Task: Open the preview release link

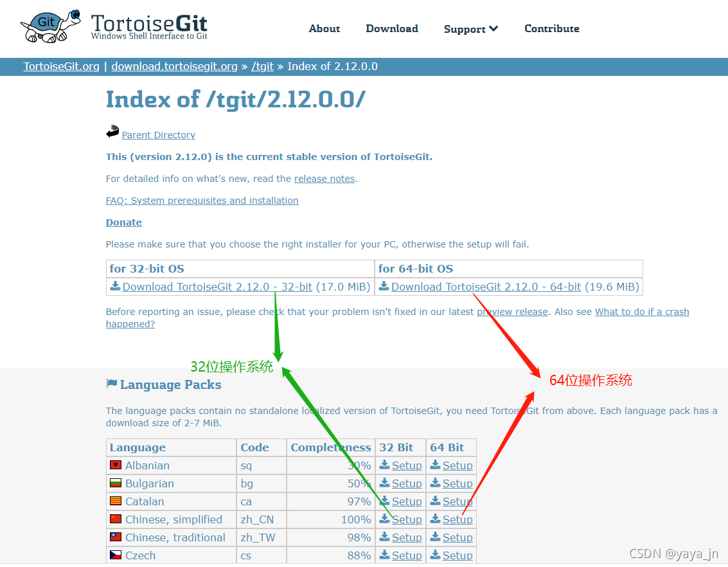Action: (513, 312)
